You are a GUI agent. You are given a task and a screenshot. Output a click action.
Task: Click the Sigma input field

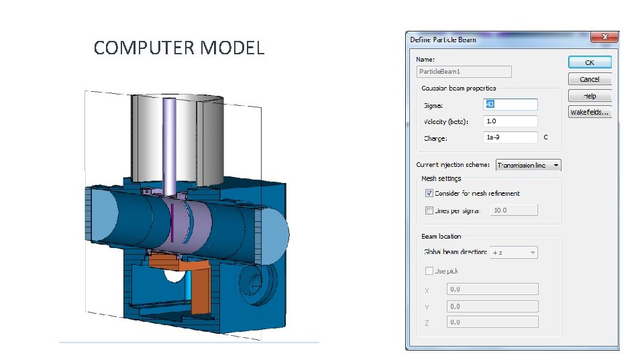click(x=510, y=105)
